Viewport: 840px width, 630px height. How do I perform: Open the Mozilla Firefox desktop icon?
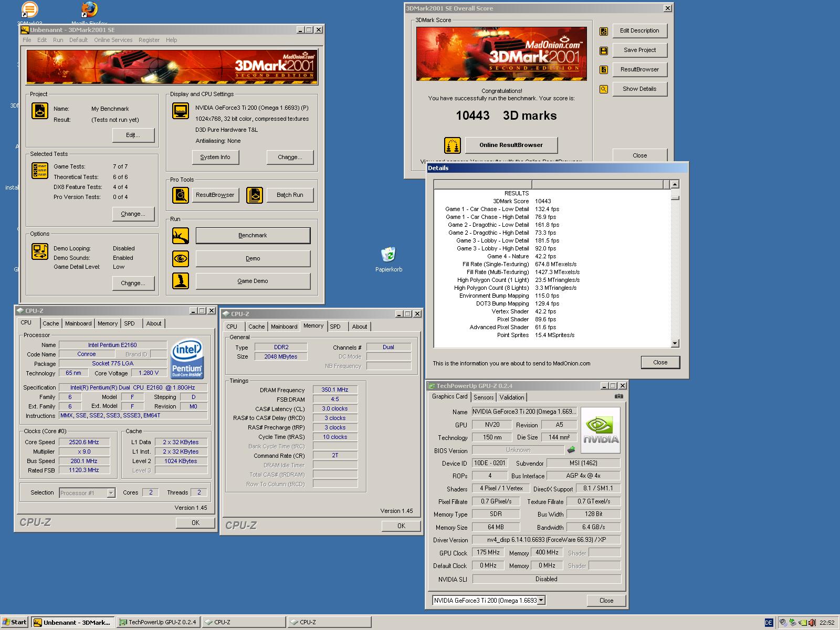pyautogui.click(x=90, y=9)
